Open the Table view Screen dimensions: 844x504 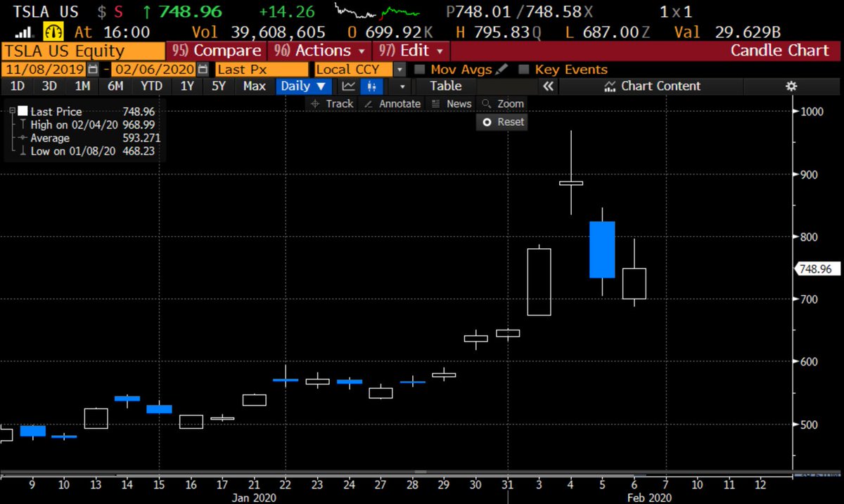[x=446, y=86]
